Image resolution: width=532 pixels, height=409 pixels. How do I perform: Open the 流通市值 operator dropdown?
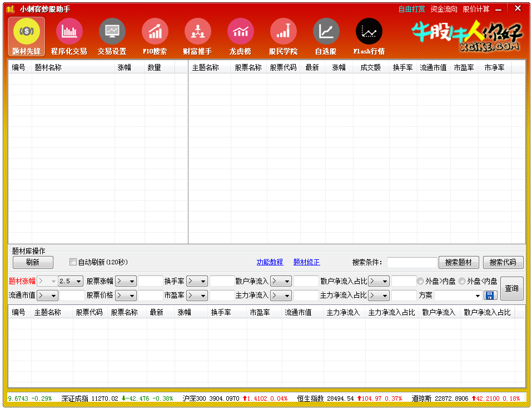coord(47,295)
